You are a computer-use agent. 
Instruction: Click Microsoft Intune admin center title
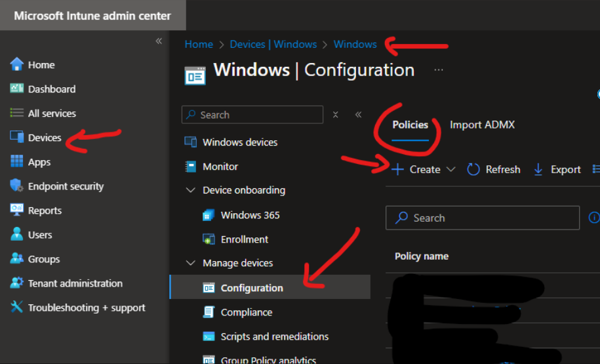[92, 16]
